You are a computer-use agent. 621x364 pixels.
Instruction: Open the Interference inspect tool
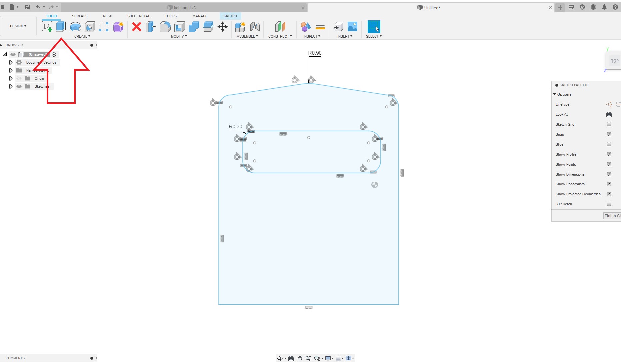pos(306,27)
